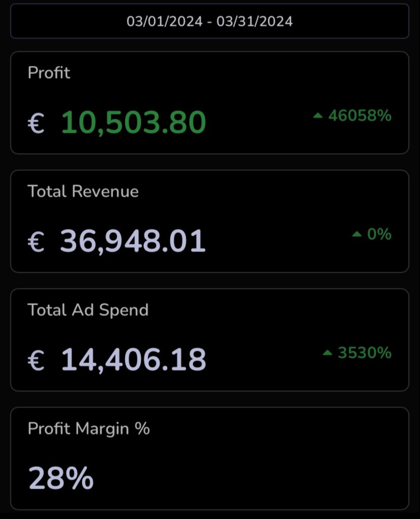
Task: Click the up arrow next to 0%
Action: 356,234
